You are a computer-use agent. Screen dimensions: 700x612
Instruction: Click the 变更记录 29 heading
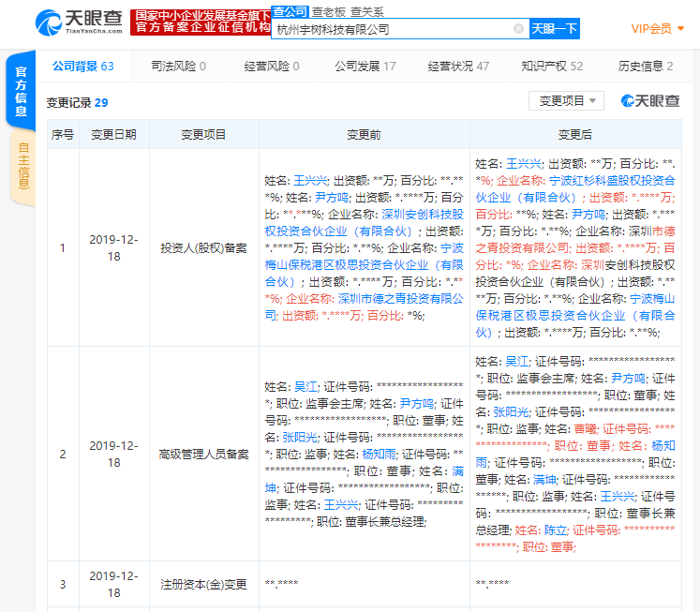77,103
